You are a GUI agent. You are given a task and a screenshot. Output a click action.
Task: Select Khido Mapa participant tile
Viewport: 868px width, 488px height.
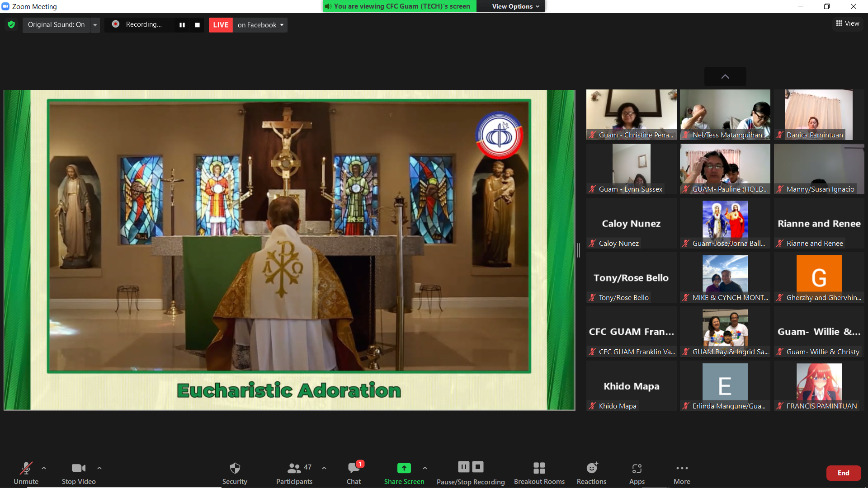coord(632,386)
